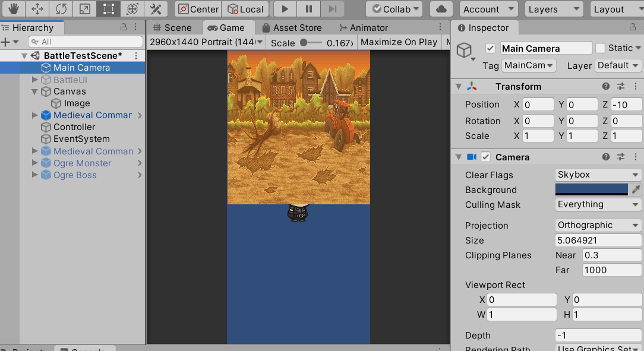The image size is (644, 351).
Task: Toggle the Main Camera active checkbox
Action: 490,48
